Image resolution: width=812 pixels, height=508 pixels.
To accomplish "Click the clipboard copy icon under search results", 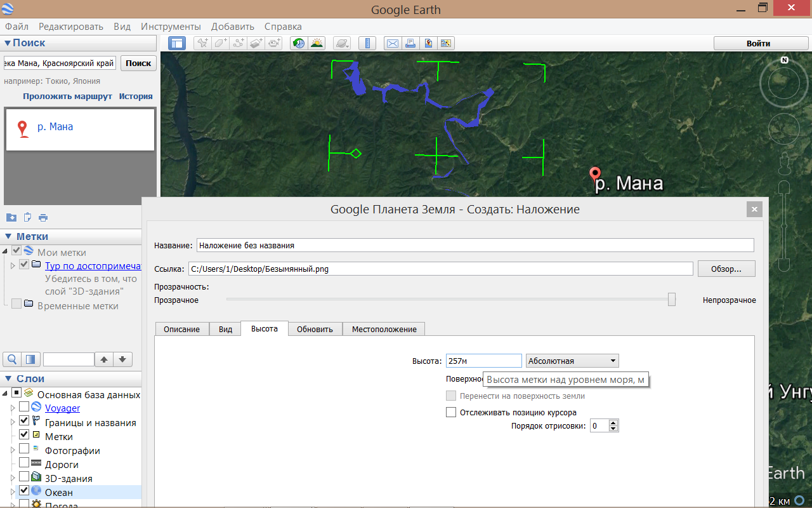I will (27, 217).
